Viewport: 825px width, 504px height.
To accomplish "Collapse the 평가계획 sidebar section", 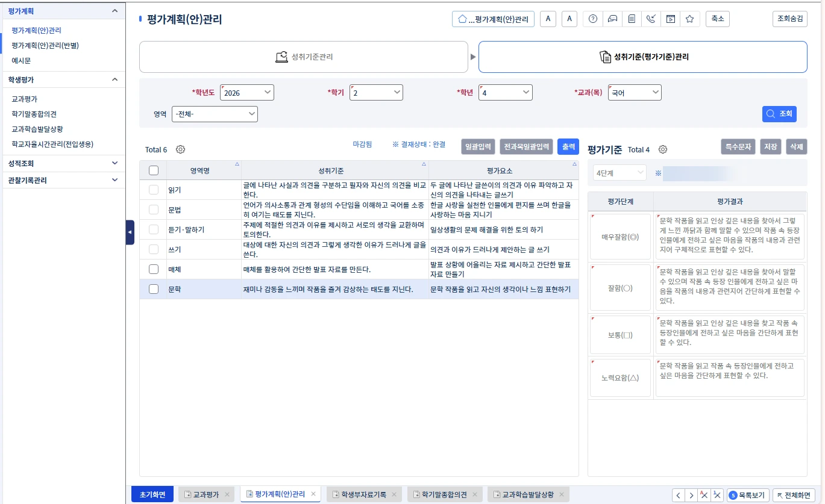I will coord(115,11).
